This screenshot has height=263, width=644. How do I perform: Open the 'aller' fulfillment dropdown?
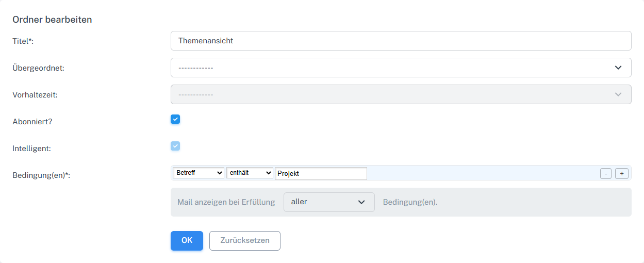point(329,202)
